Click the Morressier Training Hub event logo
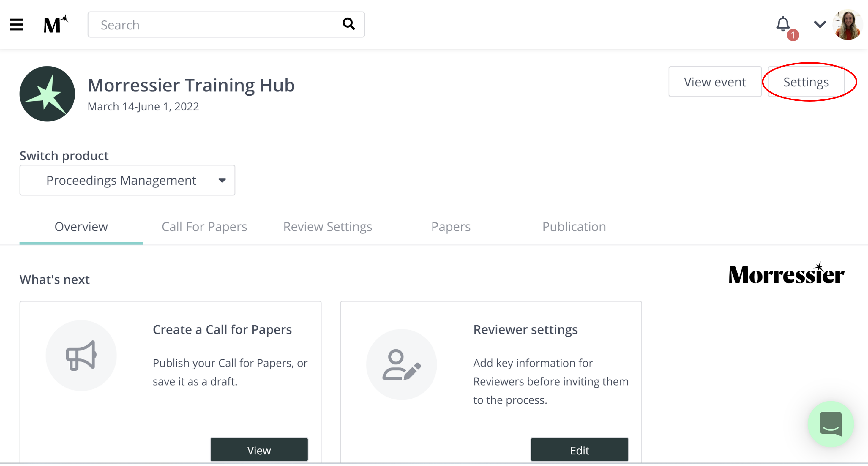868x466 pixels. pyautogui.click(x=47, y=94)
